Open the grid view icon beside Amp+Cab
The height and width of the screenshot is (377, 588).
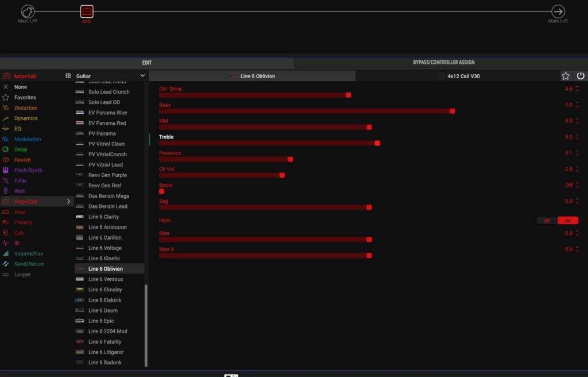pyautogui.click(x=68, y=76)
